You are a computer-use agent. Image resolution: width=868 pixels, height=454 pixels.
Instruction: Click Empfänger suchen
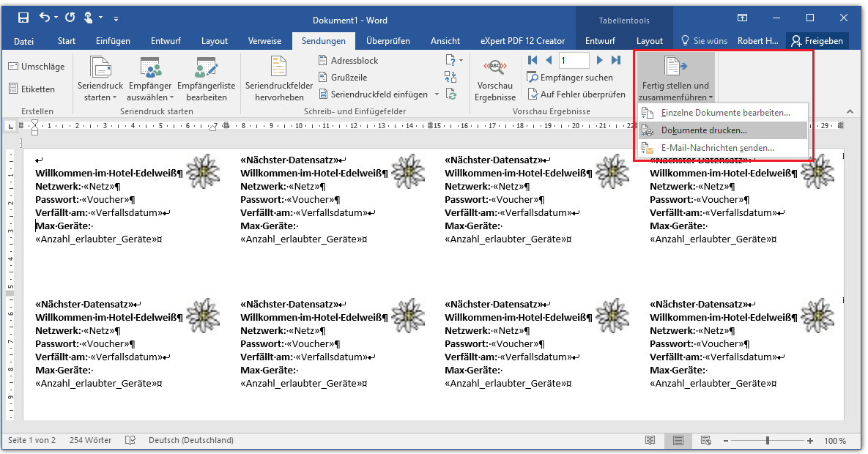[570, 78]
